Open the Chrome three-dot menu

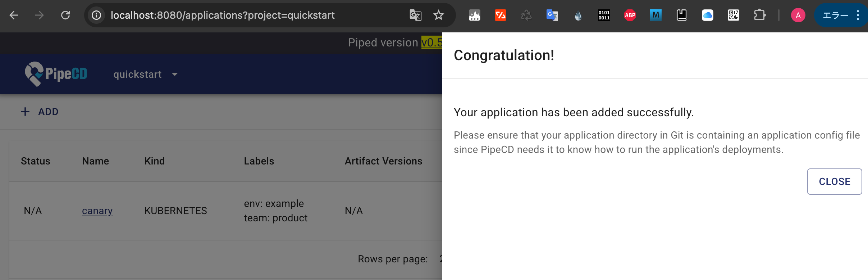pos(858,15)
